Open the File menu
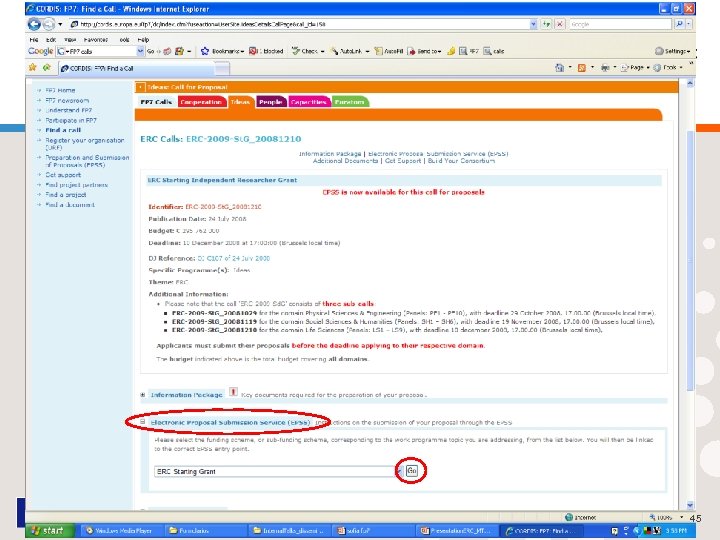The width and height of the screenshot is (720, 540). tap(34, 39)
